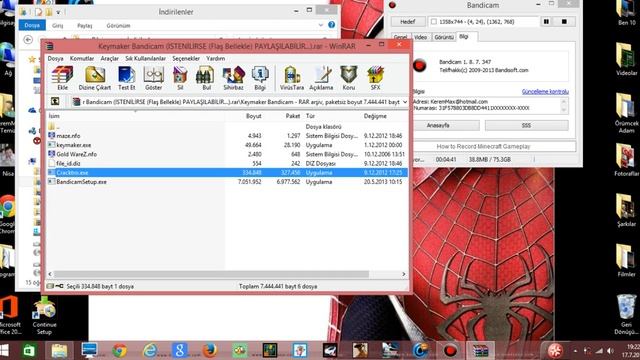Screen dimensions: 640x360
Task: Open the Videolar desktop folder
Action: [x=626, y=58]
